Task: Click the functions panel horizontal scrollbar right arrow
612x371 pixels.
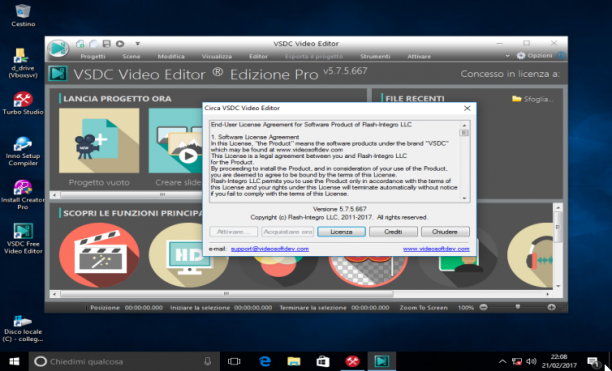Action: [x=548, y=294]
